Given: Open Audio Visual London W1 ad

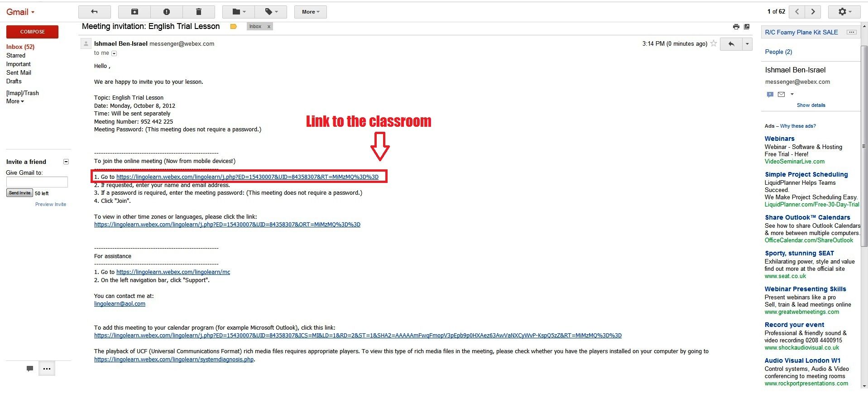Looking at the screenshot, I should coord(802,360).
